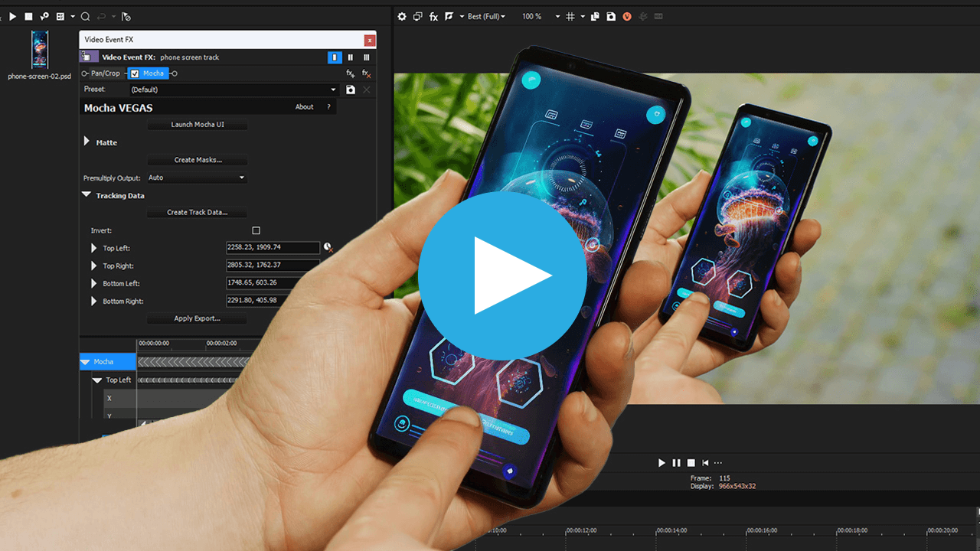
Task: Select Pan/Crop in the FX chain
Action: click(x=106, y=73)
